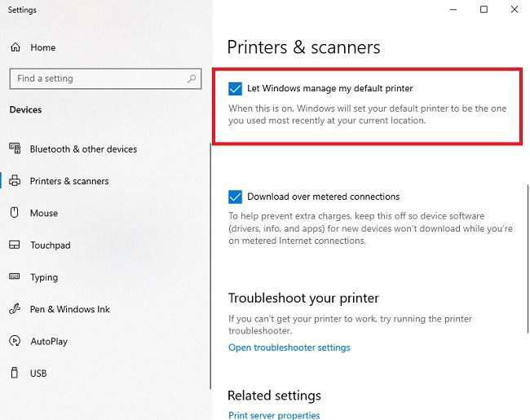Click the vertical scrollbar on right
Image resolution: width=530 pixels, height=420 pixels.
tap(528, 259)
